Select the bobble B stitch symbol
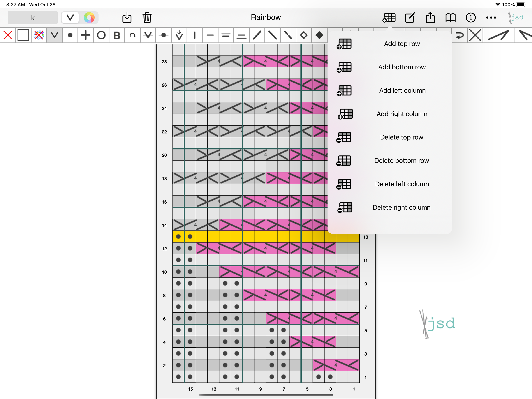532x399 pixels. 117,35
